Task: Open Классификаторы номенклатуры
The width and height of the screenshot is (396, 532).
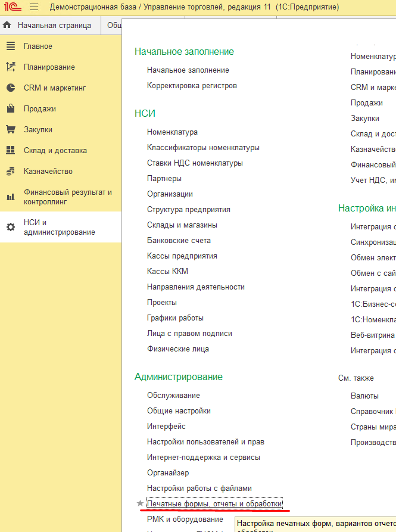Action: click(x=203, y=148)
